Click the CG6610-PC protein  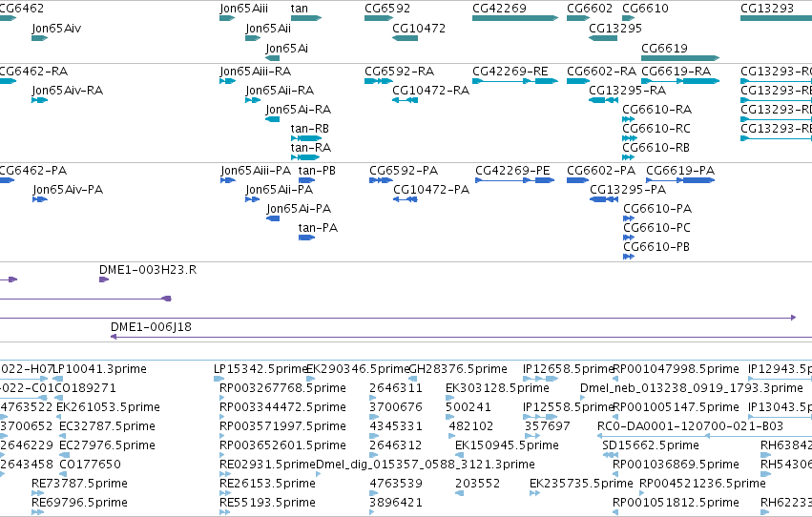point(629,238)
